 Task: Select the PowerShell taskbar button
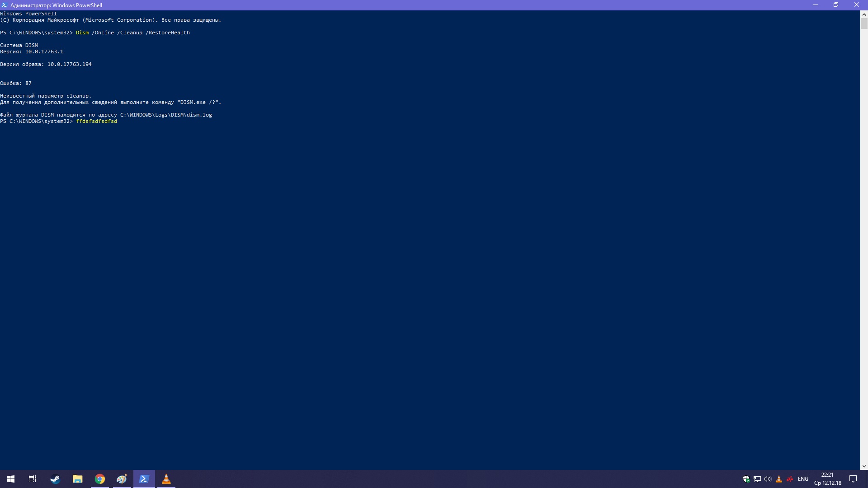pyautogui.click(x=144, y=479)
